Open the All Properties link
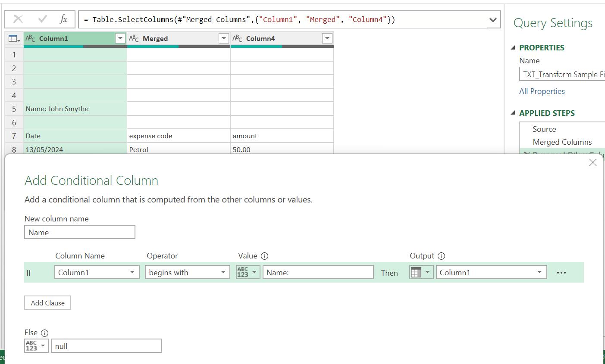 click(x=542, y=91)
